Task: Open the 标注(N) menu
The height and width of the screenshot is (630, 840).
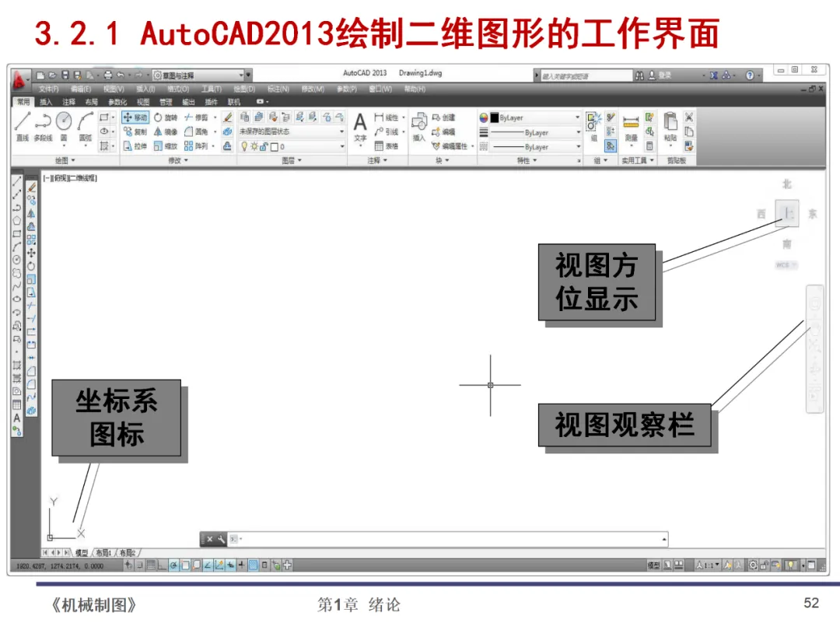Action: click(278, 89)
